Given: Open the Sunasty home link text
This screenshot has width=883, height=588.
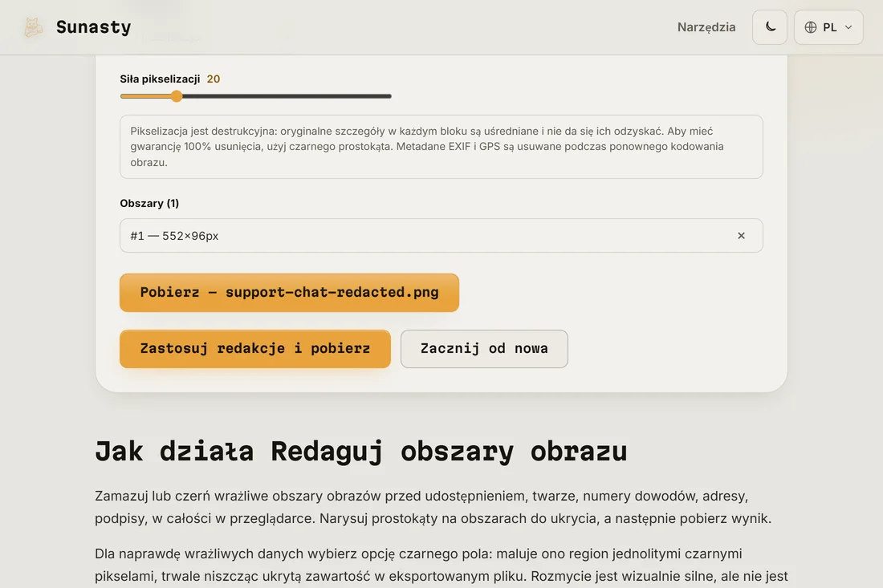Looking at the screenshot, I should [93, 27].
